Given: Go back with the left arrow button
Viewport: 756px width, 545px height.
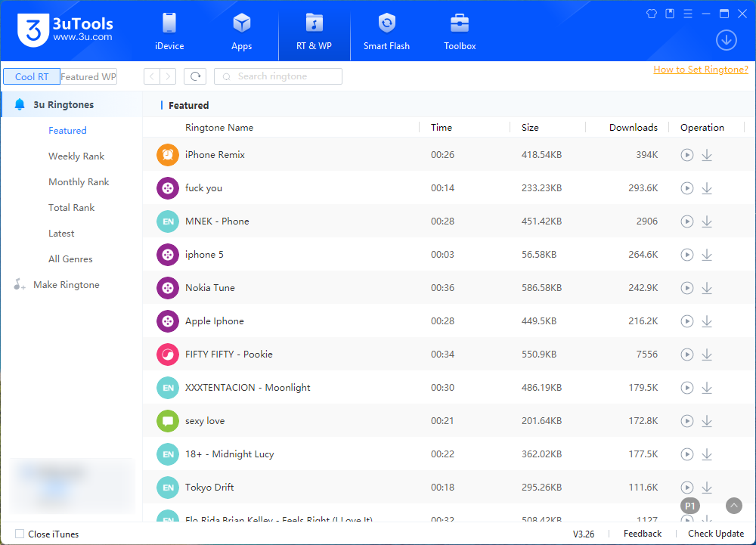Looking at the screenshot, I should (x=152, y=76).
